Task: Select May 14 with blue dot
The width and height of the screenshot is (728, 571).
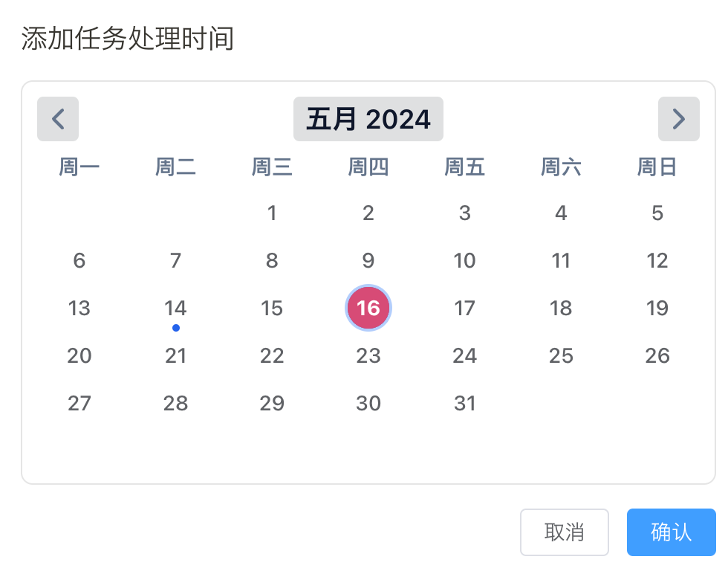Action: point(175,308)
